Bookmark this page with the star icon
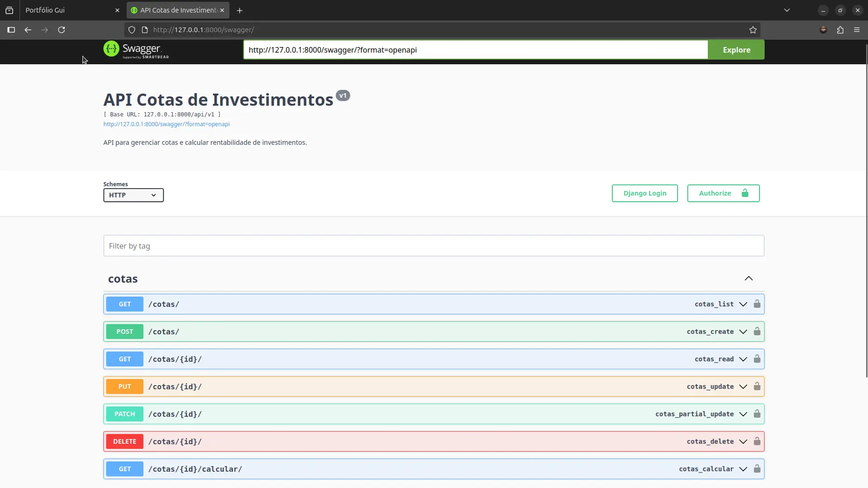 coord(753,30)
